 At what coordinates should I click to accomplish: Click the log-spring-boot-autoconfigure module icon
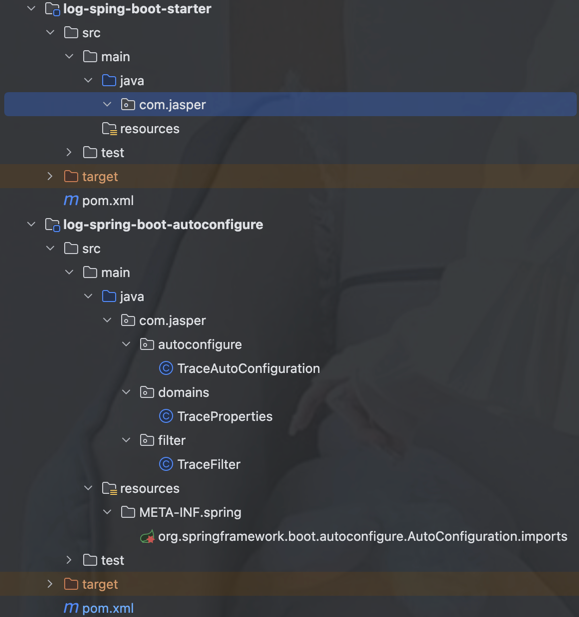(x=52, y=225)
